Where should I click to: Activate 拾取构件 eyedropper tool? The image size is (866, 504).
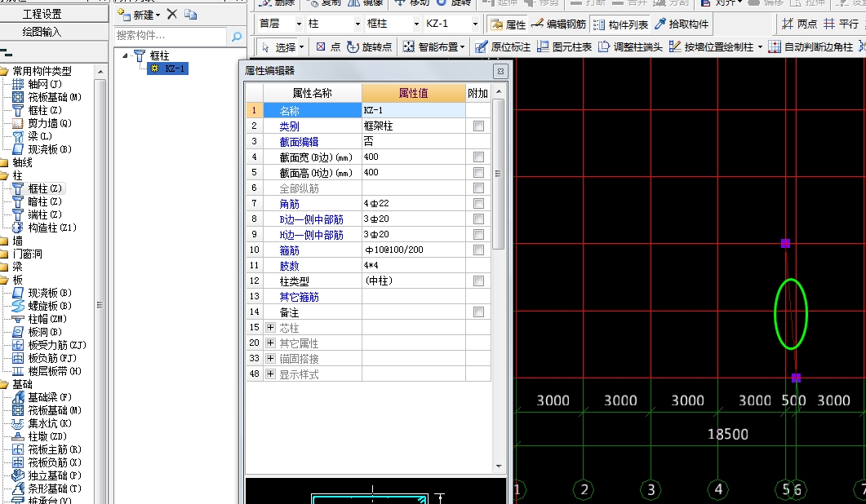tap(681, 24)
